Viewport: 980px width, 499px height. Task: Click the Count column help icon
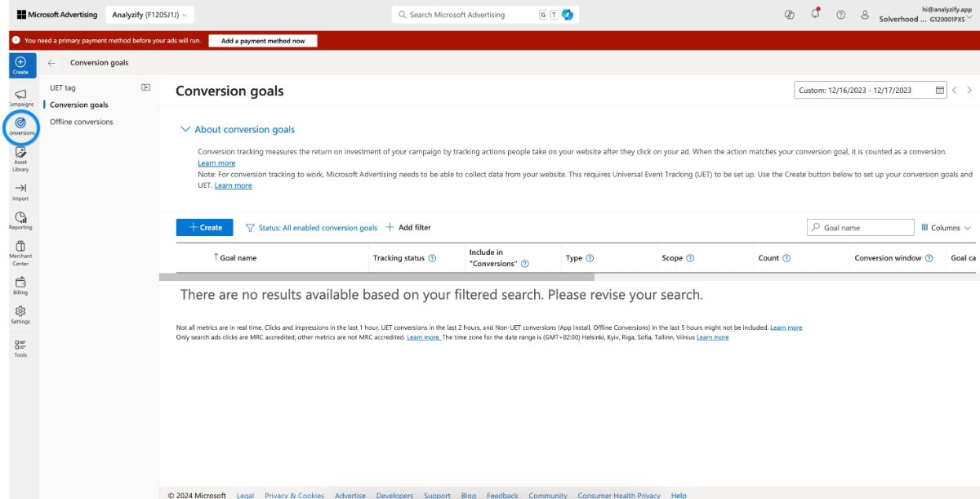click(786, 258)
